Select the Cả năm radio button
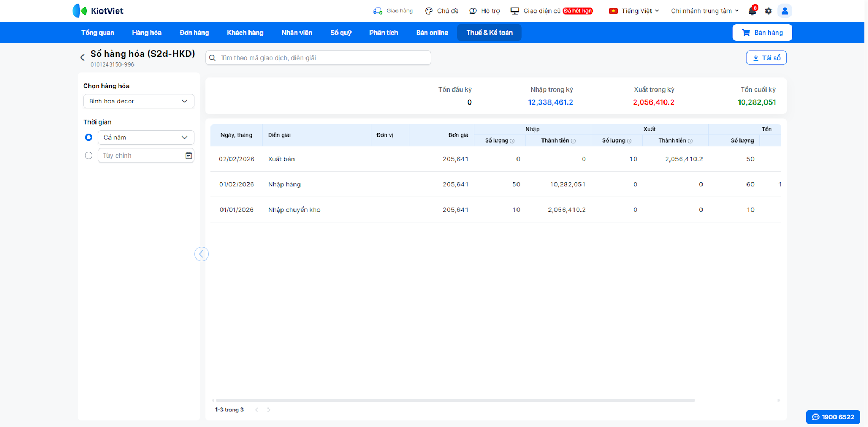The image size is (868, 427). [x=88, y=138]
